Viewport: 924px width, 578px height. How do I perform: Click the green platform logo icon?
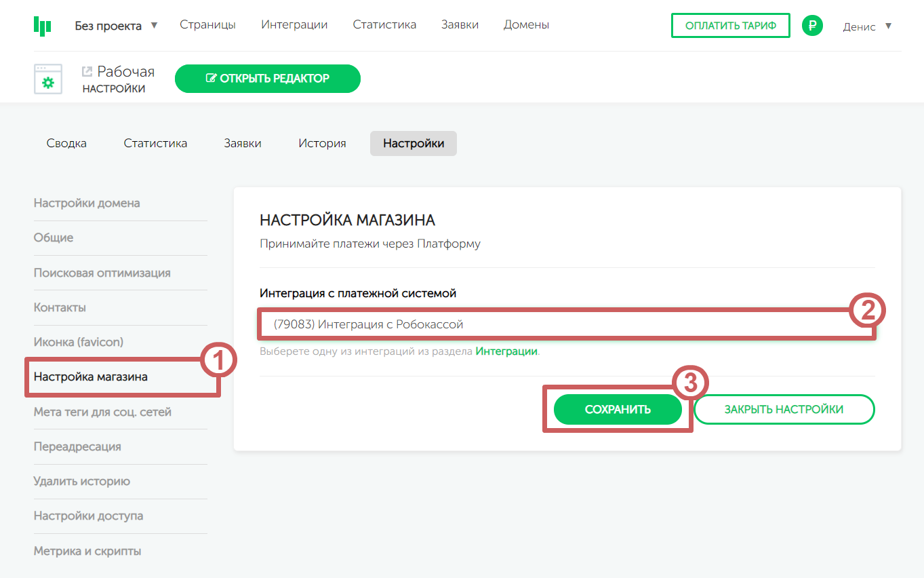[42, 25]
